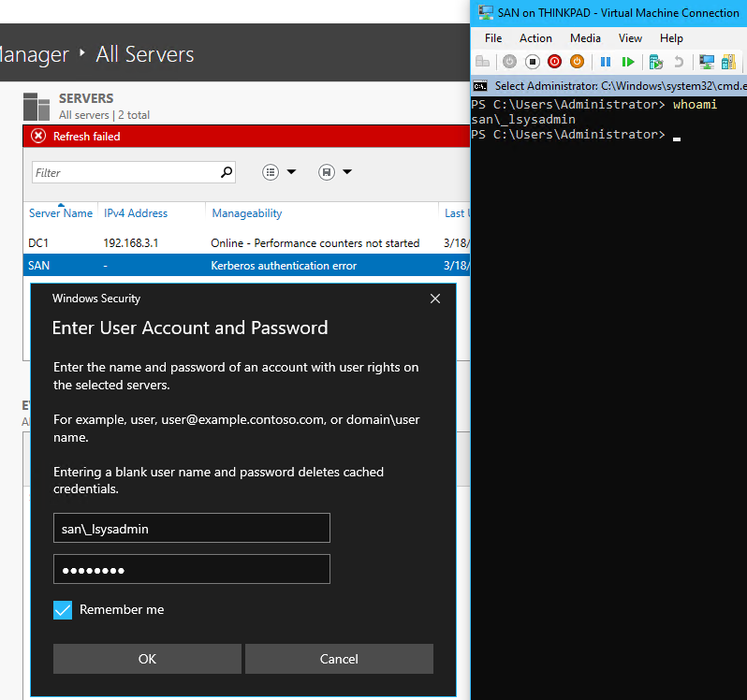The height and width of the screenshot is (700, 747).
Task: Click 'Online - Performance counters not started'
Action: [315, 243]
